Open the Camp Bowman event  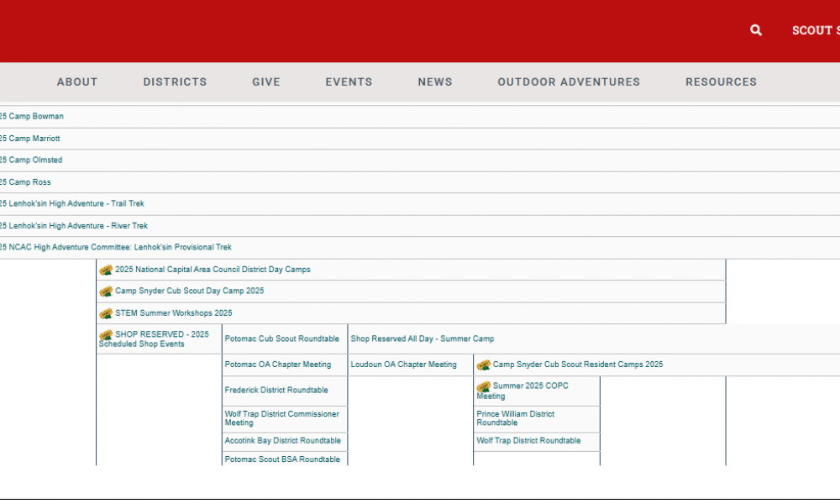32,116
